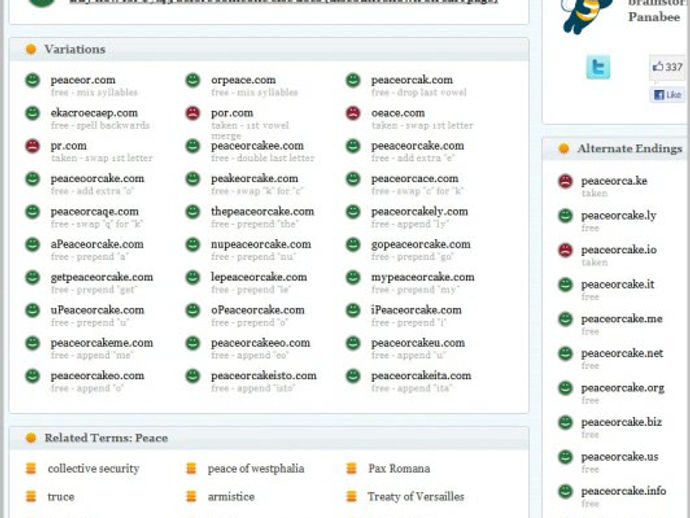
Task: Click the green smiley next to peaceorcake.net
Action: 565,354
